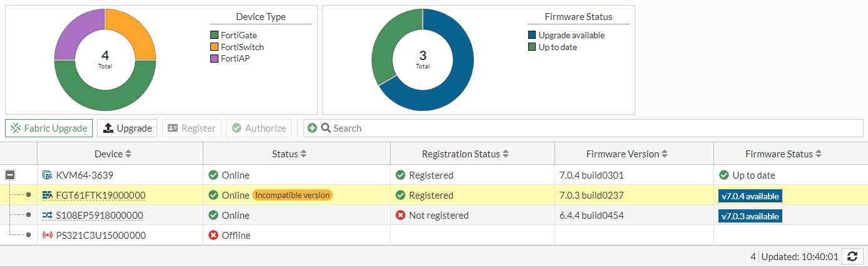Click the Incompatible version warning tag
The height and width of the screenshot is (267, 868).
click(x=292, y=196)
